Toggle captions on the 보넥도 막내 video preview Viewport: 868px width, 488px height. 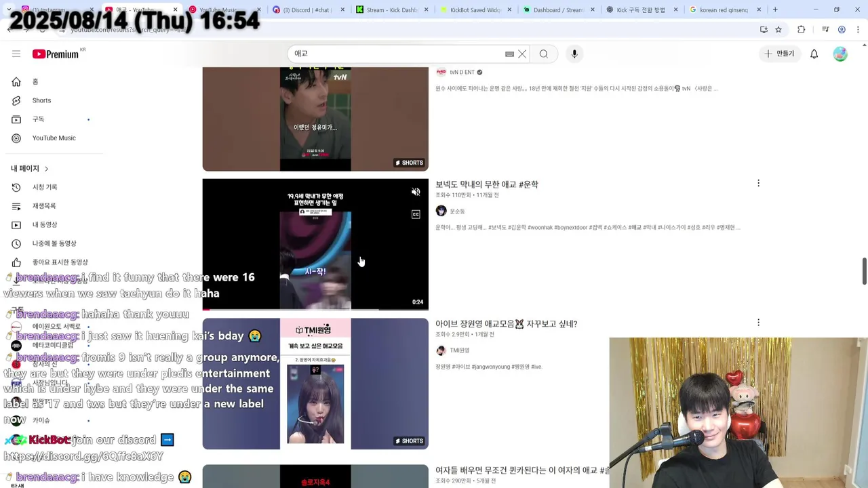coord(416,214)
